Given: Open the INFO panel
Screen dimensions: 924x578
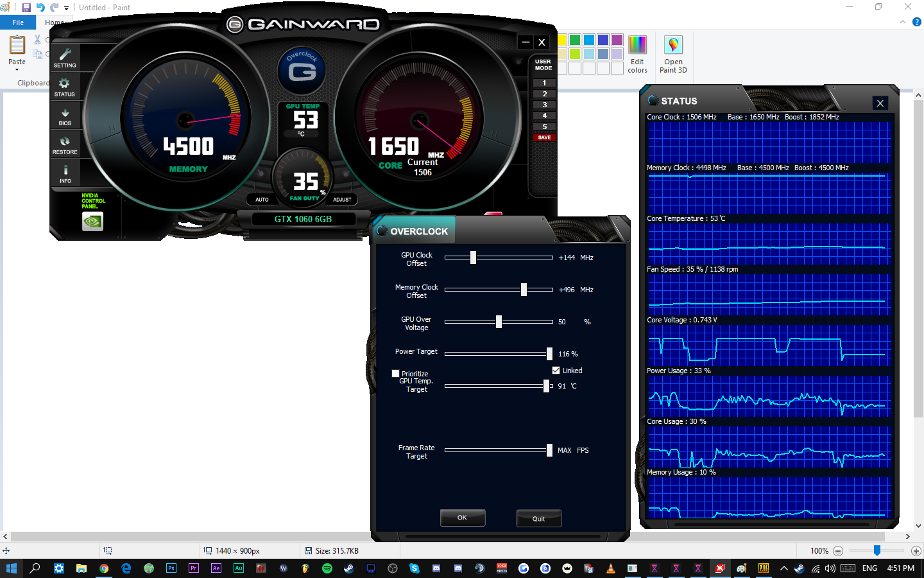Looking at the screenshot, I should 65,173.
